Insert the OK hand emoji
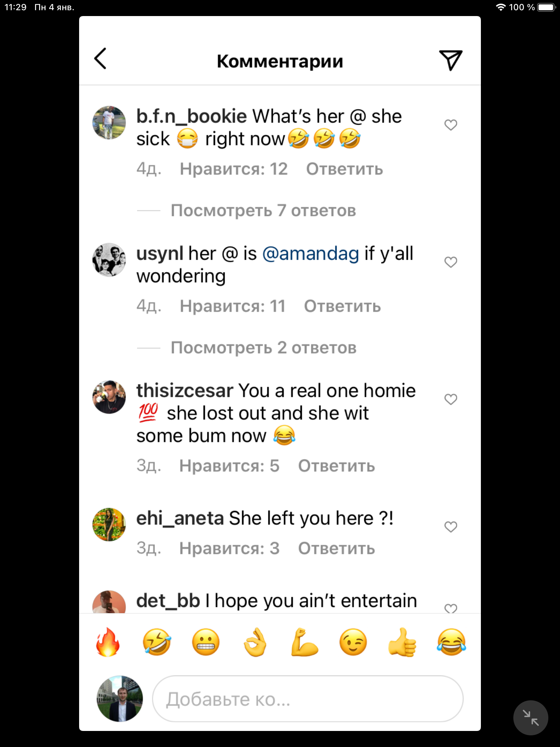Screen dimensions: 560x747 point(255,642)
